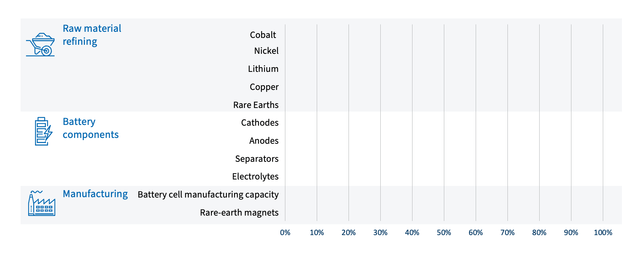Pick the Nickel row label
The image size is (644, 260).
point(266,51)
